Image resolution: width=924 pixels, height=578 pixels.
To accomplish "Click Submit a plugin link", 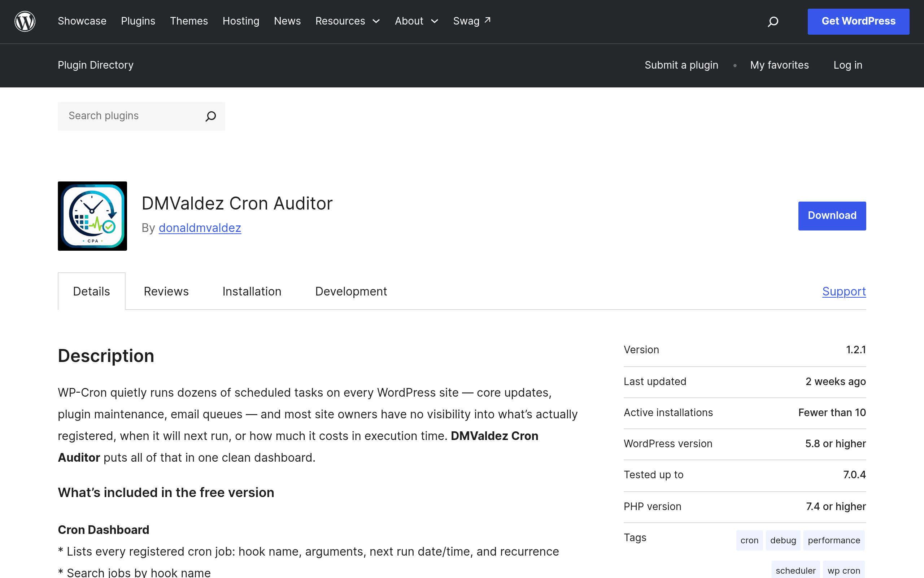I will [x=681, y=65].
